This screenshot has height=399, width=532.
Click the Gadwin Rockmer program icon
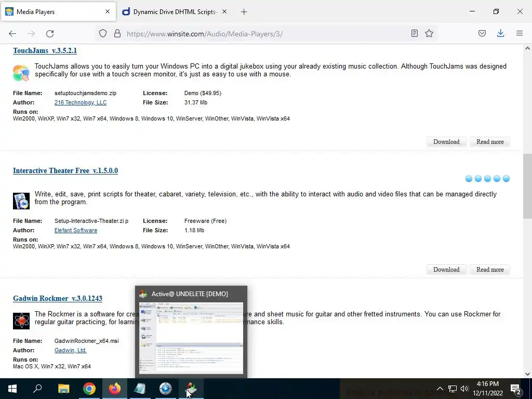coord(21,321)
